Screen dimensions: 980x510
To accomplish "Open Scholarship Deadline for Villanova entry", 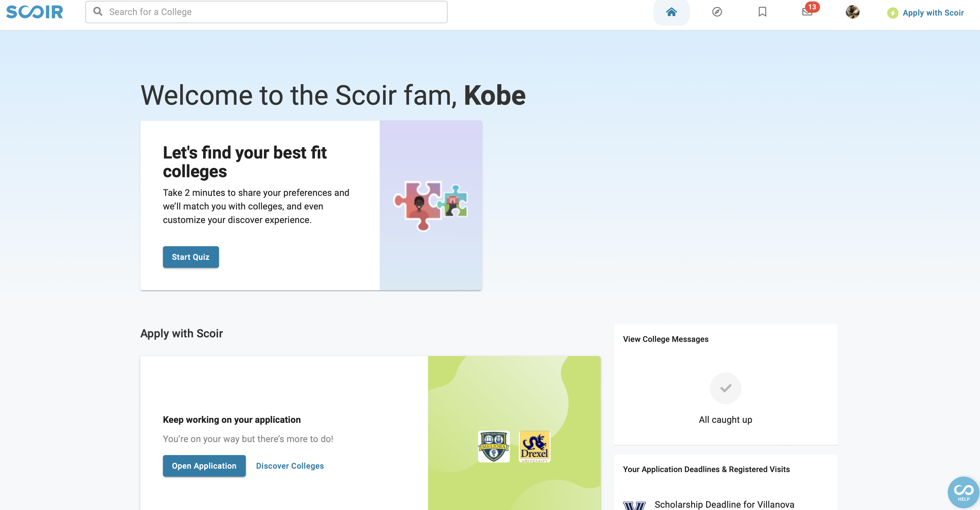I will [x=724, y=504].
